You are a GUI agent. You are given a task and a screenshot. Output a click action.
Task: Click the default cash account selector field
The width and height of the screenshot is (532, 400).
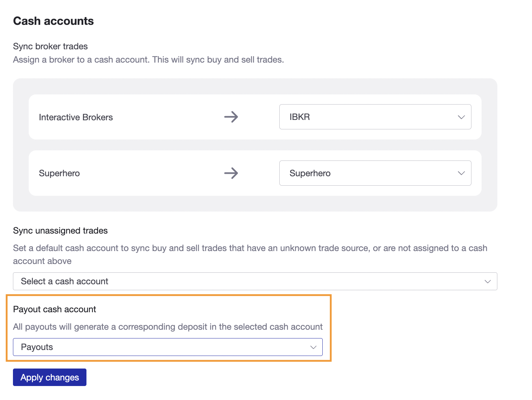click(255, 281)
